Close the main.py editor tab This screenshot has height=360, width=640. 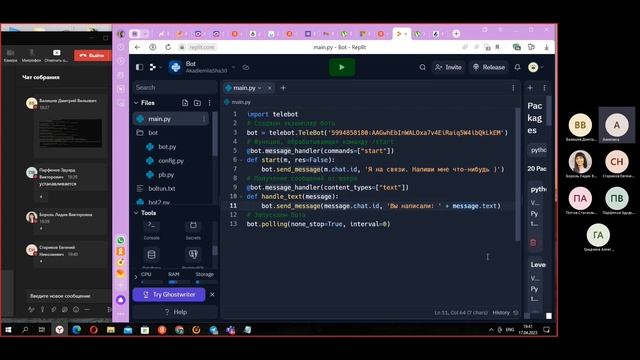coord(269,88)
